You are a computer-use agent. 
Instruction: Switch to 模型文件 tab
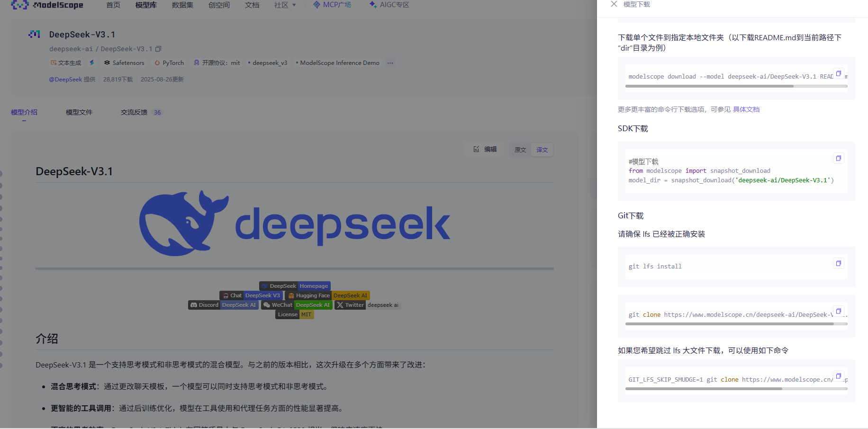[79, 112]
